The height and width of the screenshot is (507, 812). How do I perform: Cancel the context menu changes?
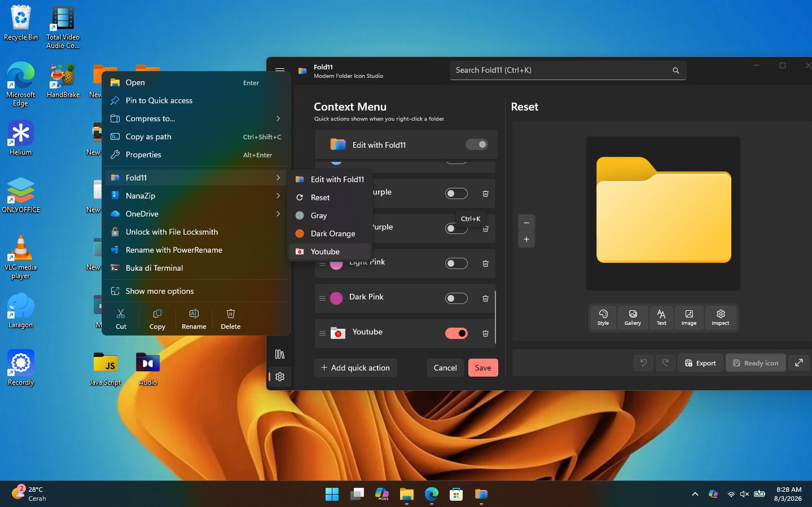click(x=445, y=368)
